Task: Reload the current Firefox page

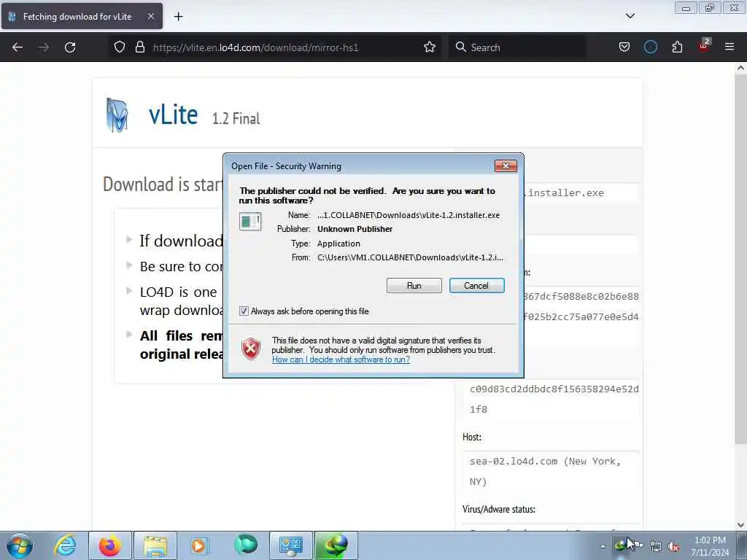Action: tap(70, 47)
